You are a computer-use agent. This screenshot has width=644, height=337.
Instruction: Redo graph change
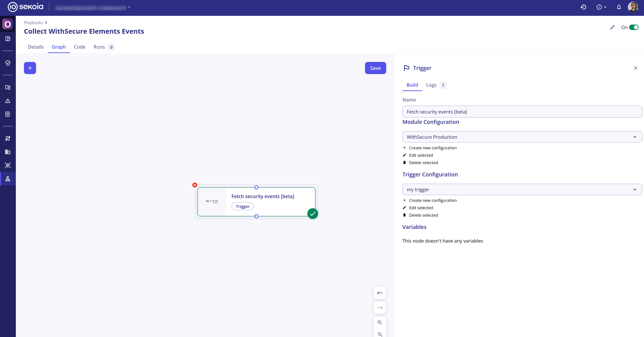coord(380,308)
